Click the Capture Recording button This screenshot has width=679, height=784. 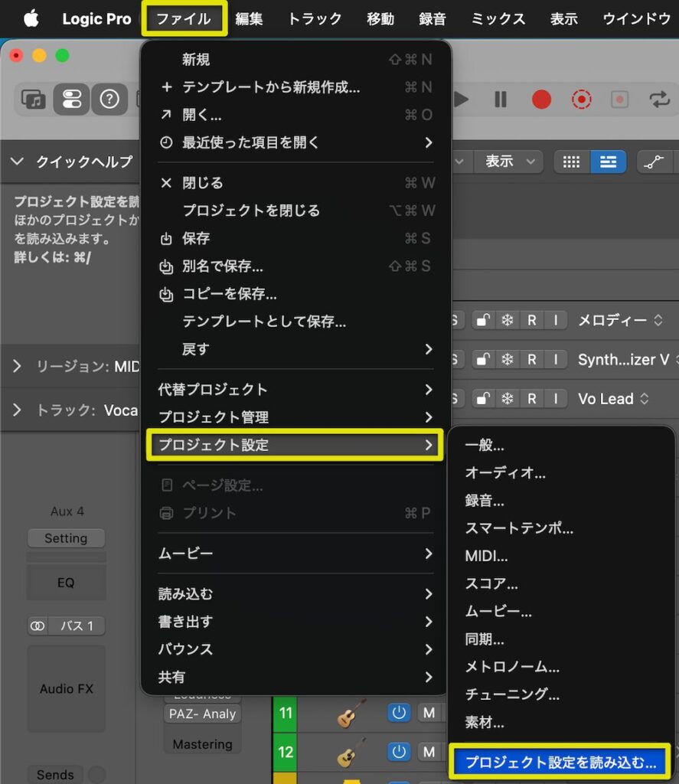pos(581,99)
